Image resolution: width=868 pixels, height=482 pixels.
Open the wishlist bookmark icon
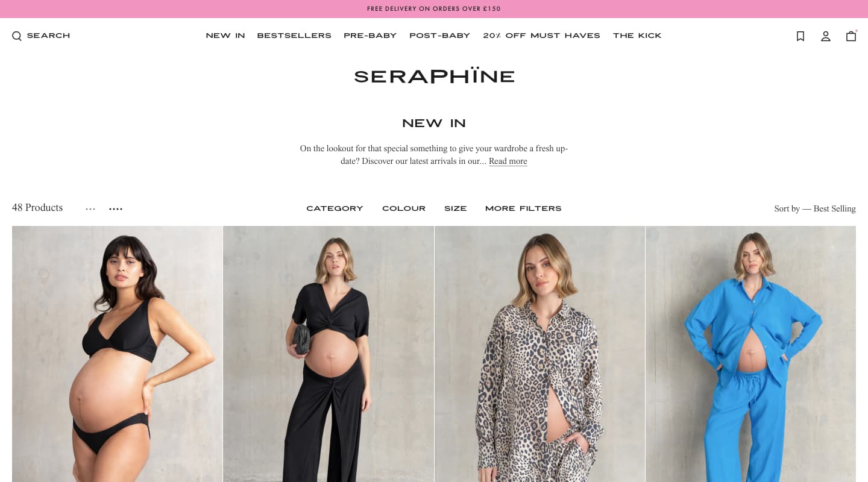point(800,36)
